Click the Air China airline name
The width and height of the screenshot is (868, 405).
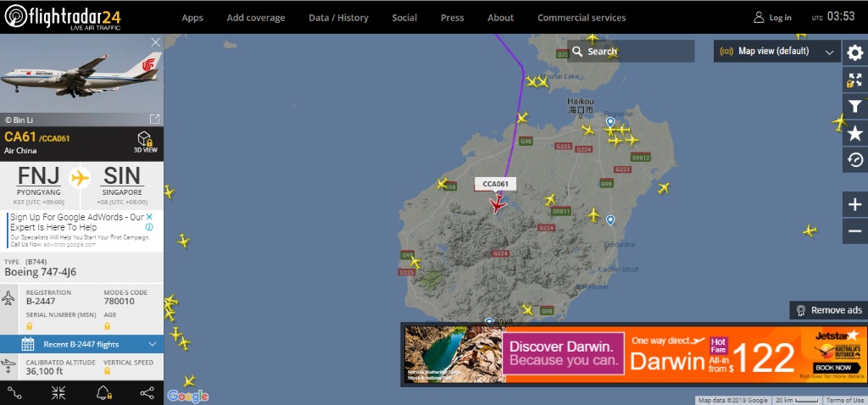click(x=20, y=151)
